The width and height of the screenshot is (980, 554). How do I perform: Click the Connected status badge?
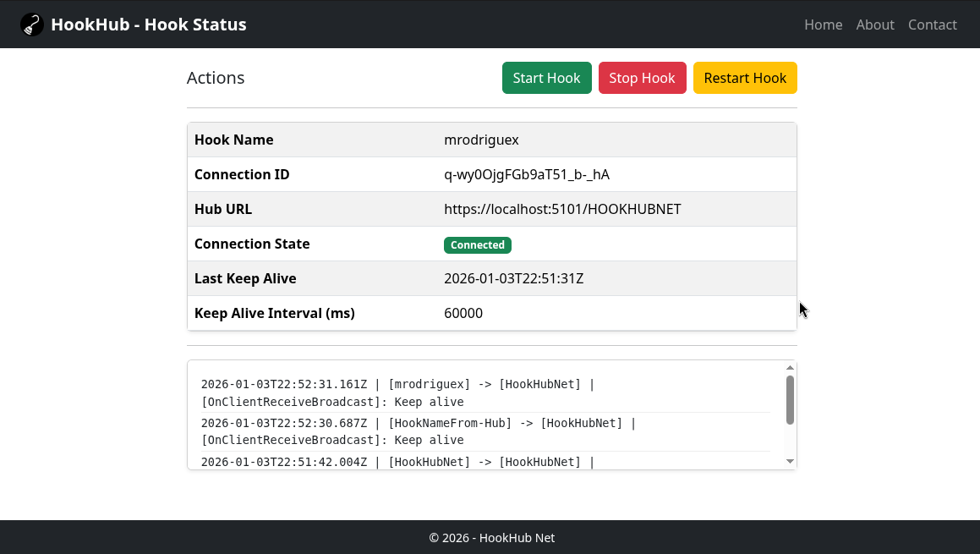(477, 244)
